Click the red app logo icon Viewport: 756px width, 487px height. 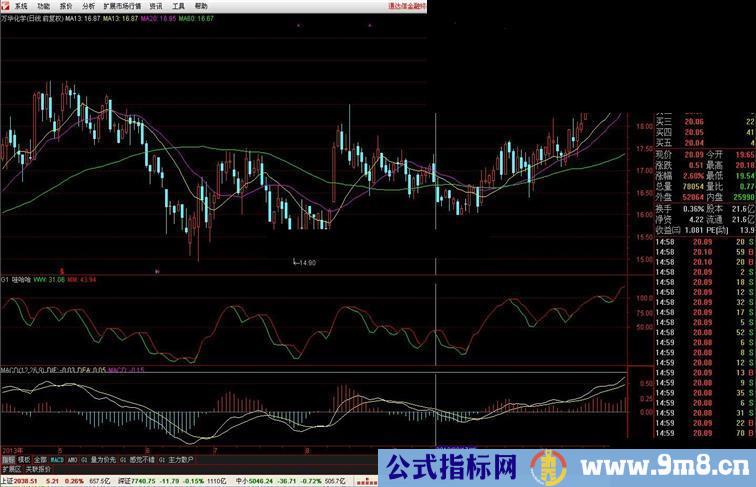click(5, 5)
